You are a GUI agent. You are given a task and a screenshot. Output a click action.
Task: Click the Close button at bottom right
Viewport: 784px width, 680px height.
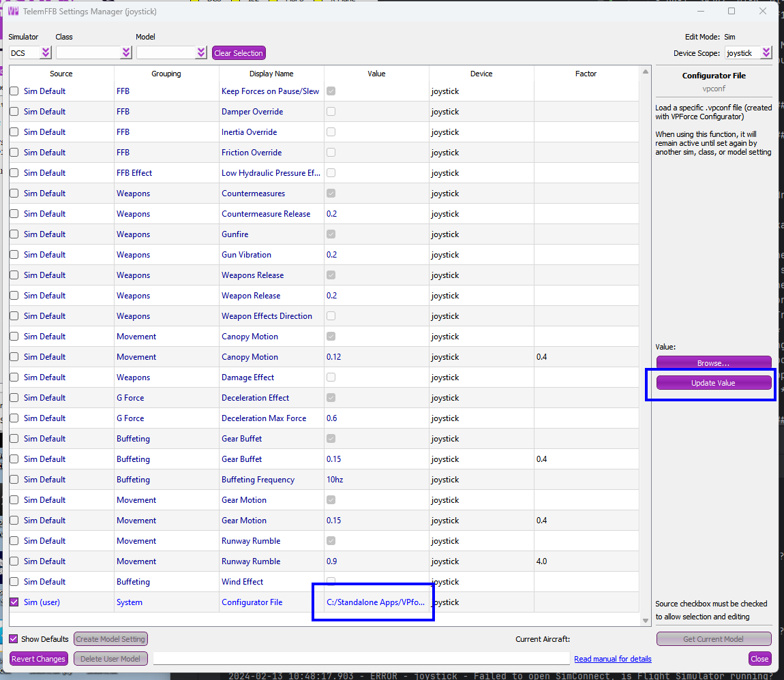759,658
